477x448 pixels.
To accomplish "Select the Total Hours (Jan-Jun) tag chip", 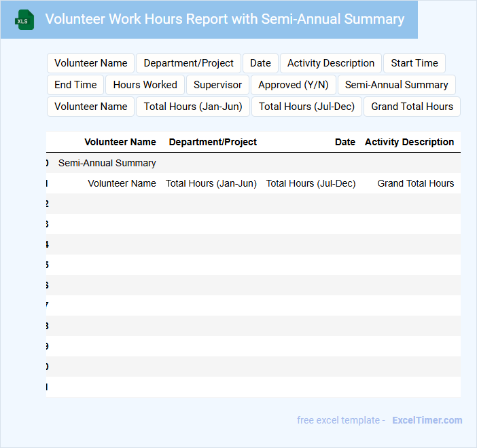I will click(x=193, y=107).
